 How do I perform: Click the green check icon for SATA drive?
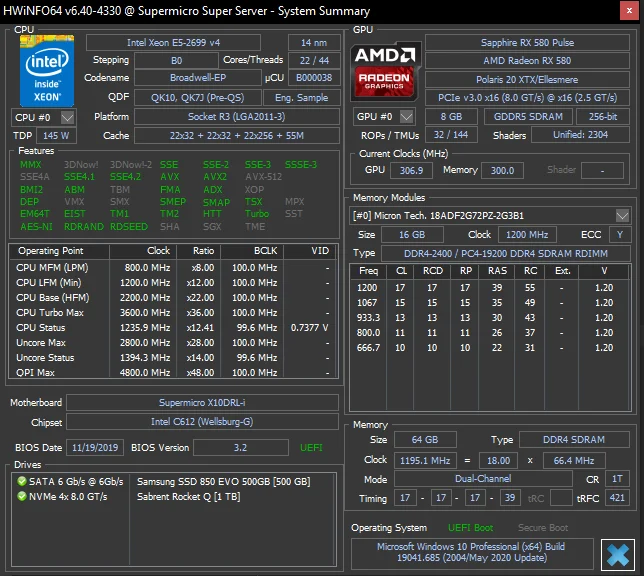click(22, 481)
